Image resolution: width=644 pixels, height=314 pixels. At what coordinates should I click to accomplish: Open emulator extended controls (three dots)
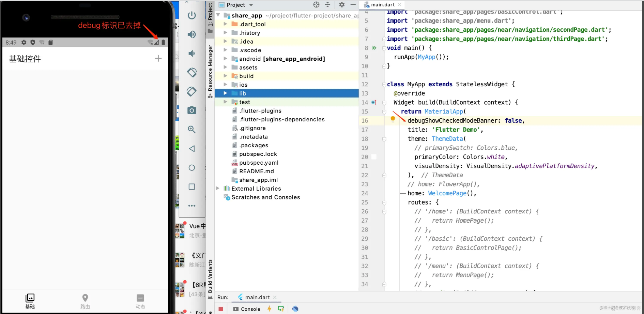click(x=192, y=206)
